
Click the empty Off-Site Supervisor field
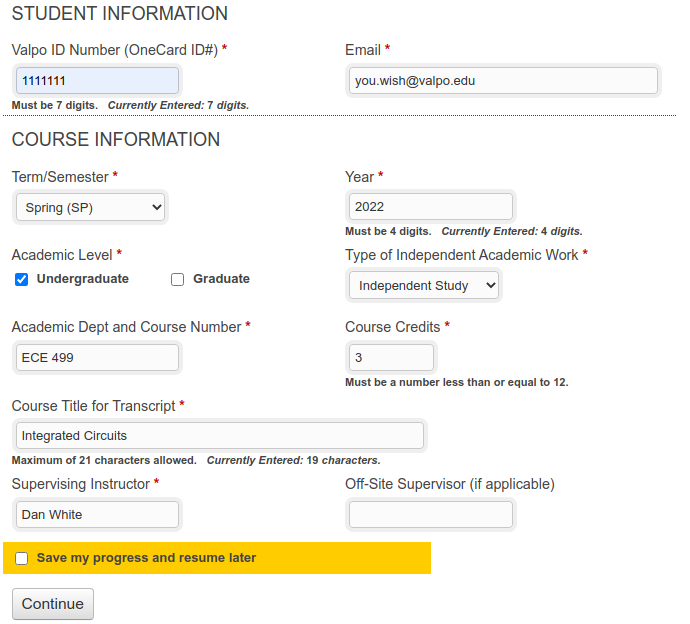coord(431,514)
